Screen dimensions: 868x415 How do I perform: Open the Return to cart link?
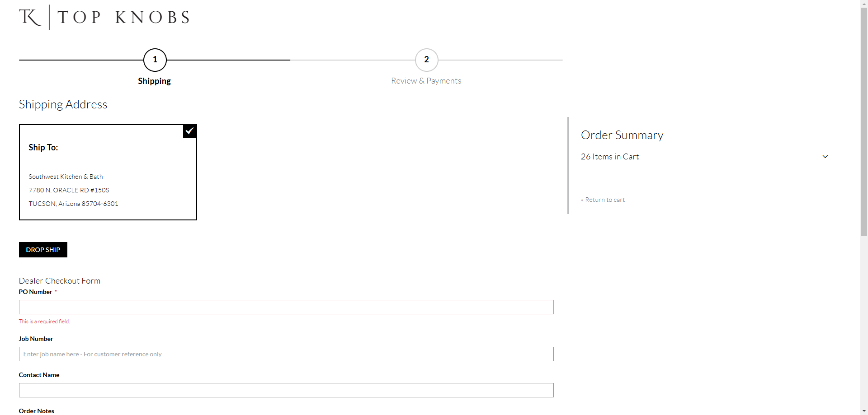coord(603,200)
